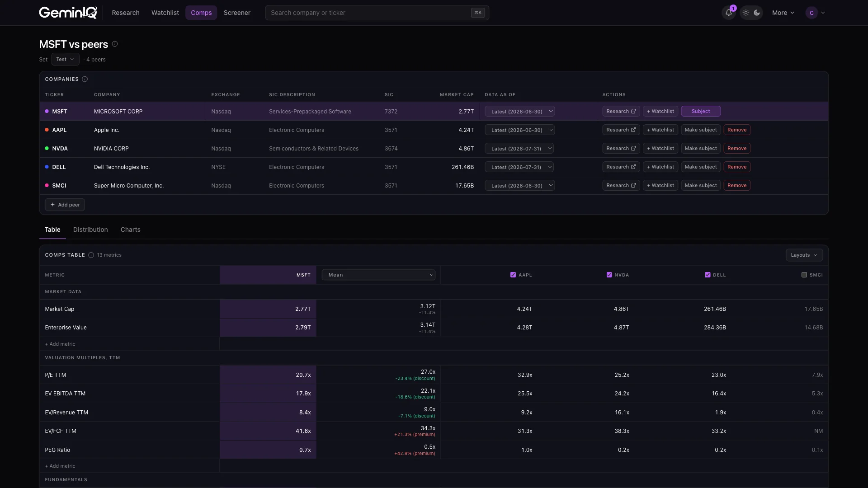Viewport: 868px width, 488px height.
Task: Click the Add peer button
Action: (65, 205)
